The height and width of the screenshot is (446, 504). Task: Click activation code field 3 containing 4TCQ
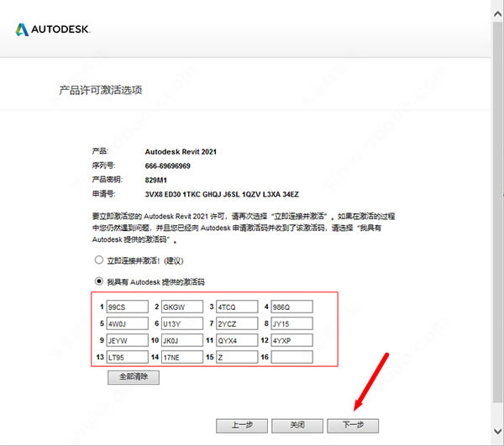click(237, 307)
